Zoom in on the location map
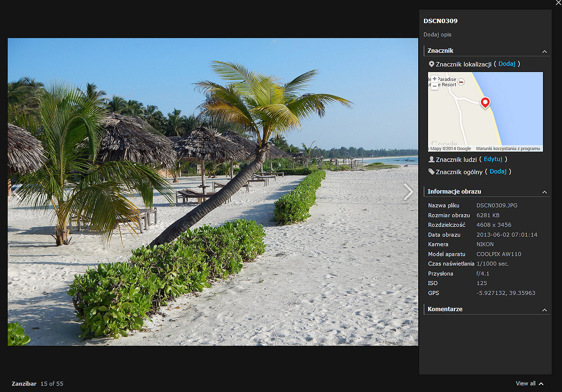The width and height of the screenshot is (562, 392). coord(435,79)
